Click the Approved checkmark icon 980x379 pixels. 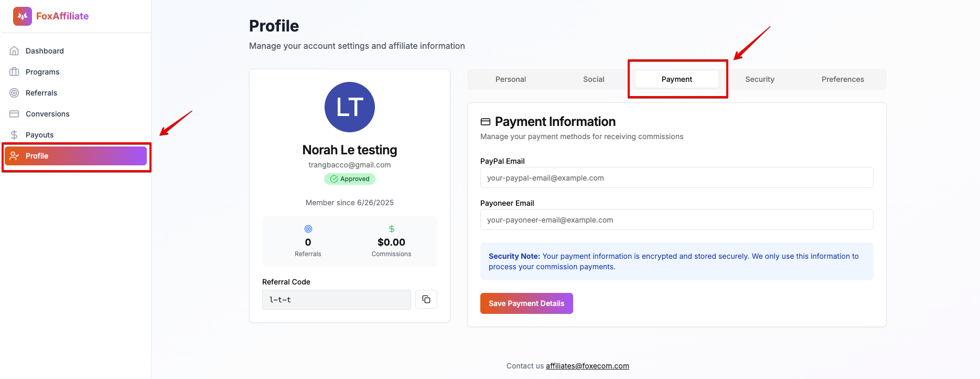[x=334, y=179]
